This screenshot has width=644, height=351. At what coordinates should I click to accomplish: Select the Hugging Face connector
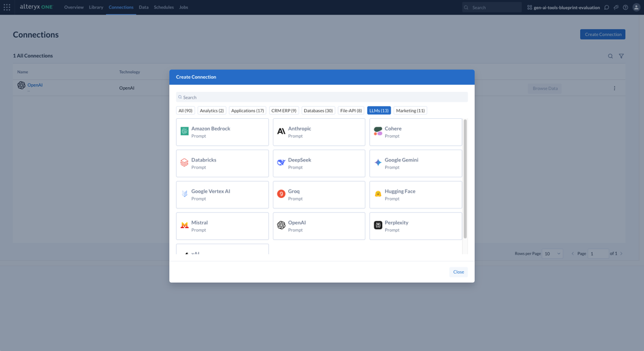click(x=415, y=194)
